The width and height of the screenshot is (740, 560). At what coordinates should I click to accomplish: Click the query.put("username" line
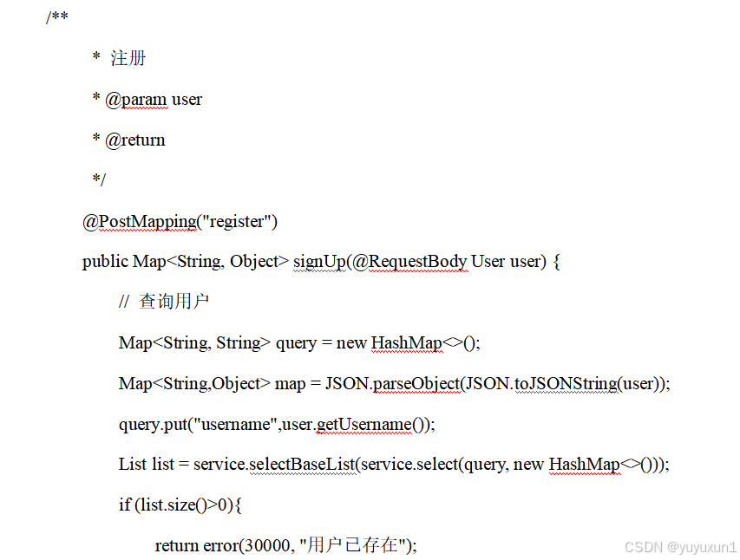coord(277,425)
